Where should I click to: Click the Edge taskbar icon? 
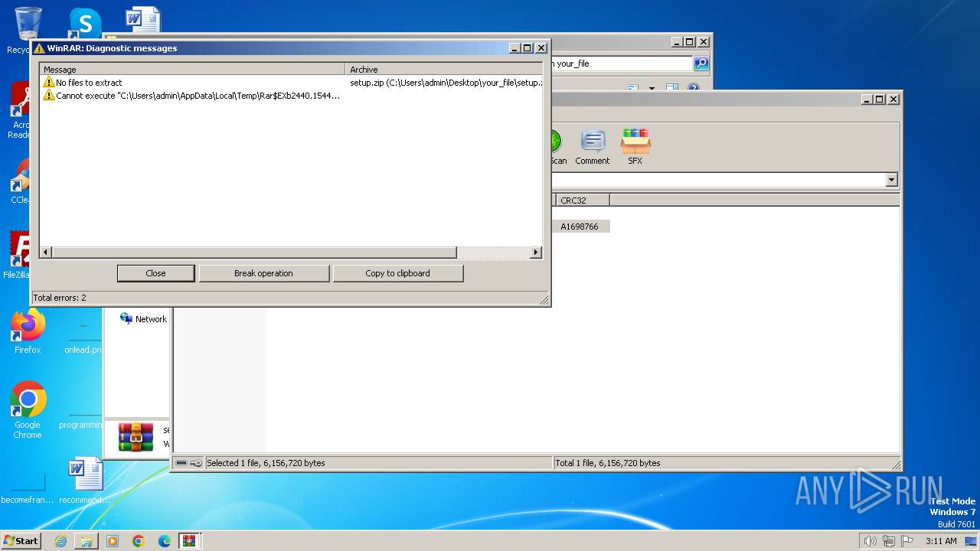(165, 541)
